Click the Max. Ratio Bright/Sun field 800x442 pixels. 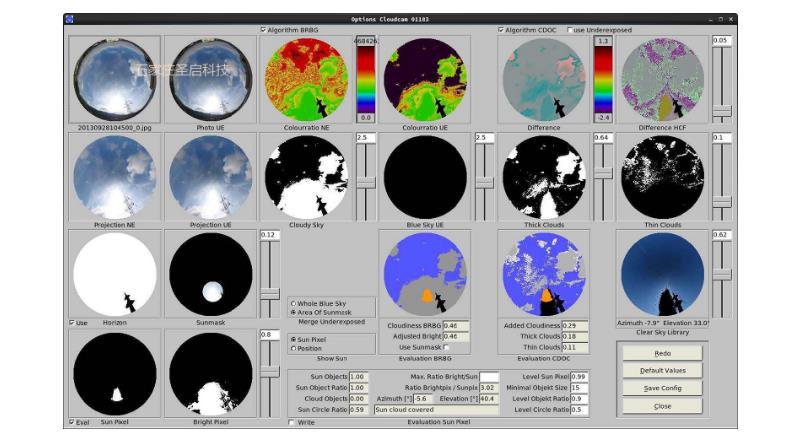click(x=489, y=377)
